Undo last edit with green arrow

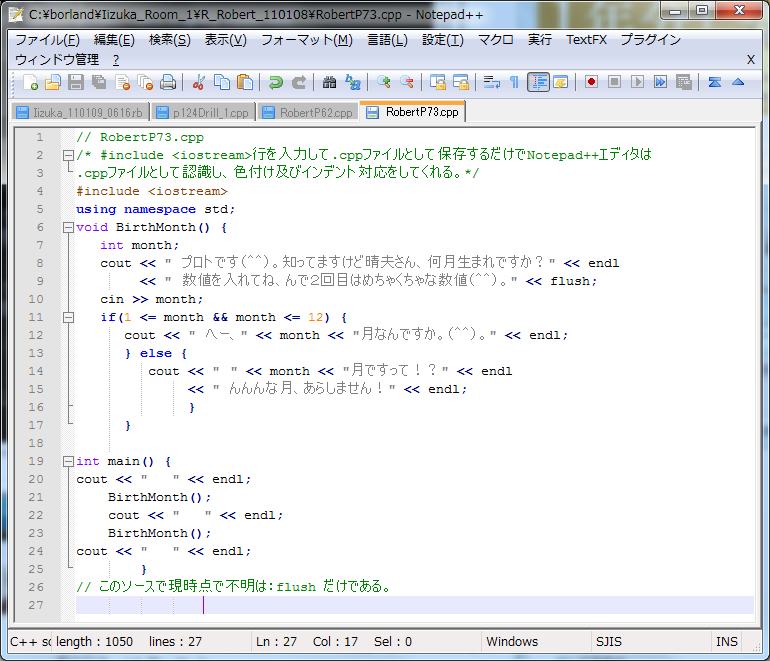275,82
